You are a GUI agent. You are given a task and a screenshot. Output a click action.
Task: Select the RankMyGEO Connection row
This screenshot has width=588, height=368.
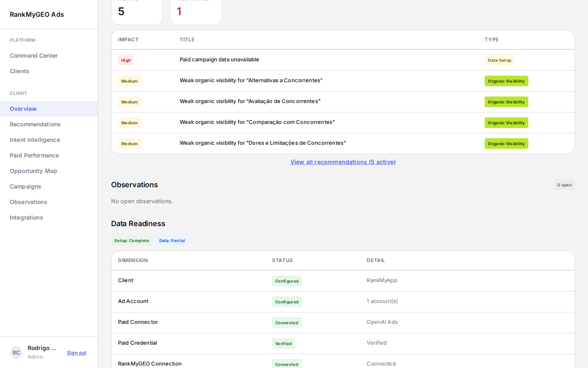(x=343, y=361)
